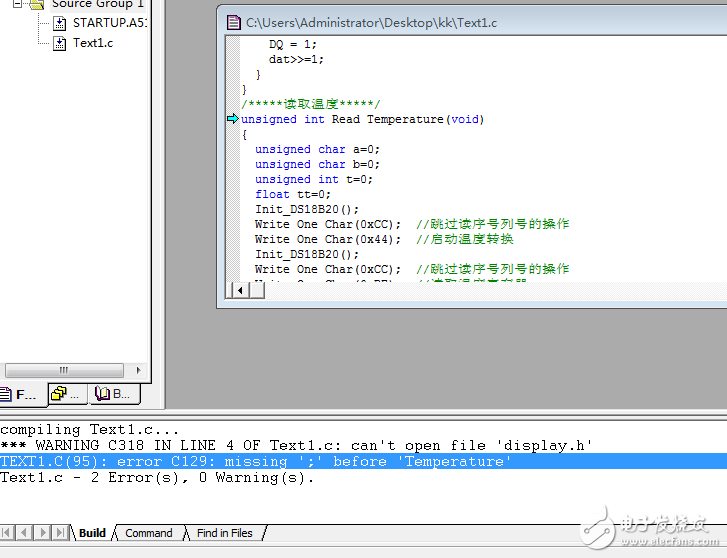Open the Command output tab
727x558 pixels.
pos(148,533)
